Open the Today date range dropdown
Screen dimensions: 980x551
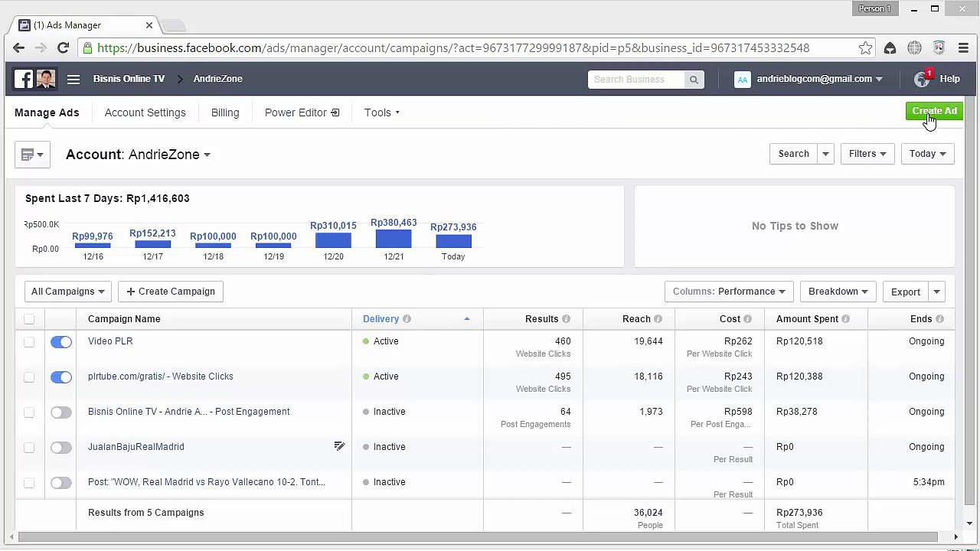pos(927,154)
